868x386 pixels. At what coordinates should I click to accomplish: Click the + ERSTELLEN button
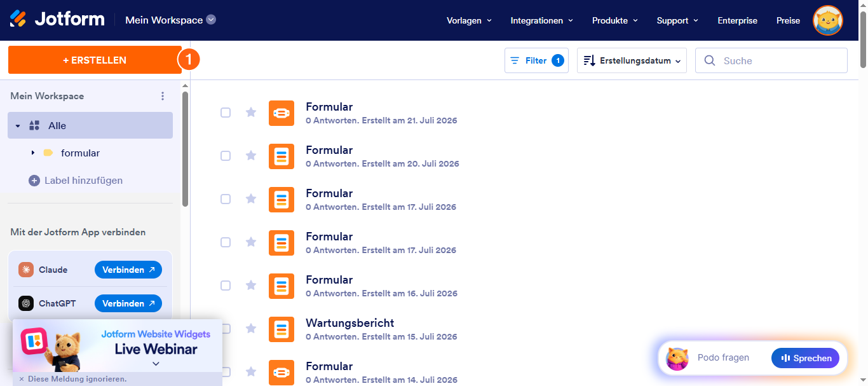[95, 60]
